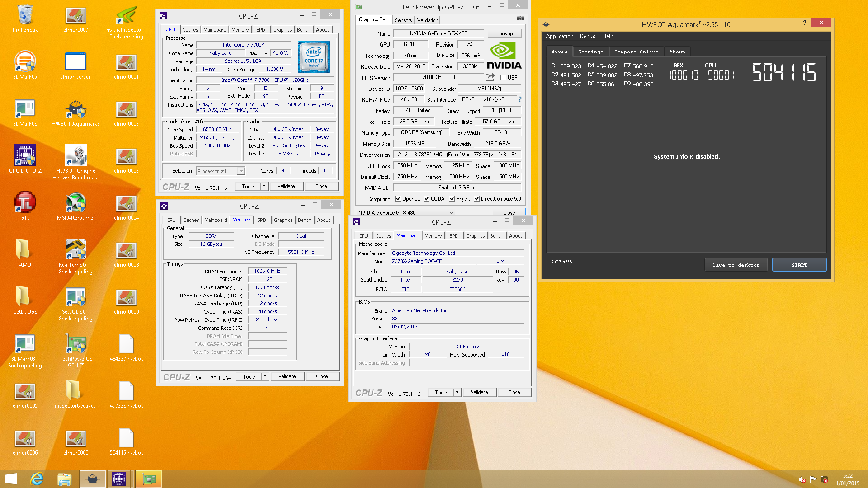Click the GPU-Z taskbar button
Viewport: 868px width, 488px height.
(x=149, y=479)
